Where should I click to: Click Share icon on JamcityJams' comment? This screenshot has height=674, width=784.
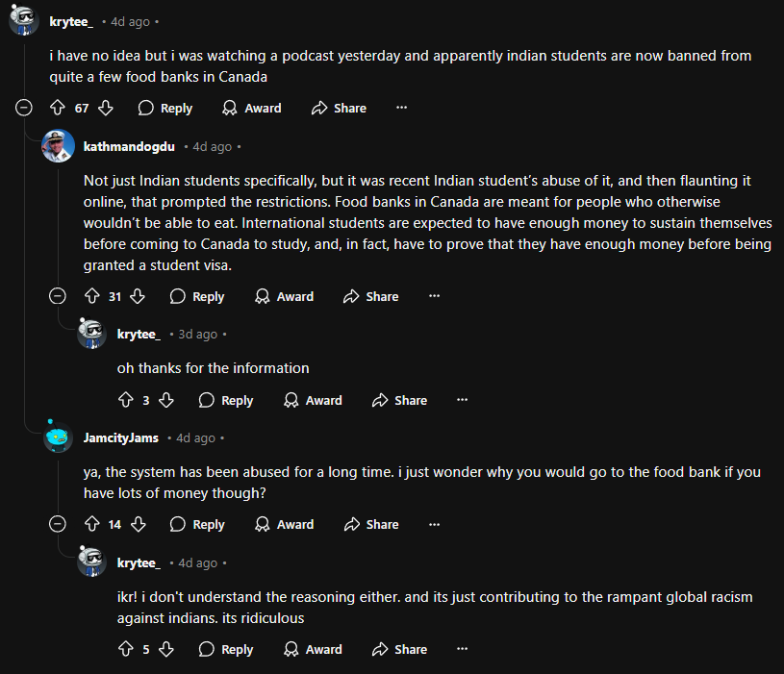[x=352, y=524]
